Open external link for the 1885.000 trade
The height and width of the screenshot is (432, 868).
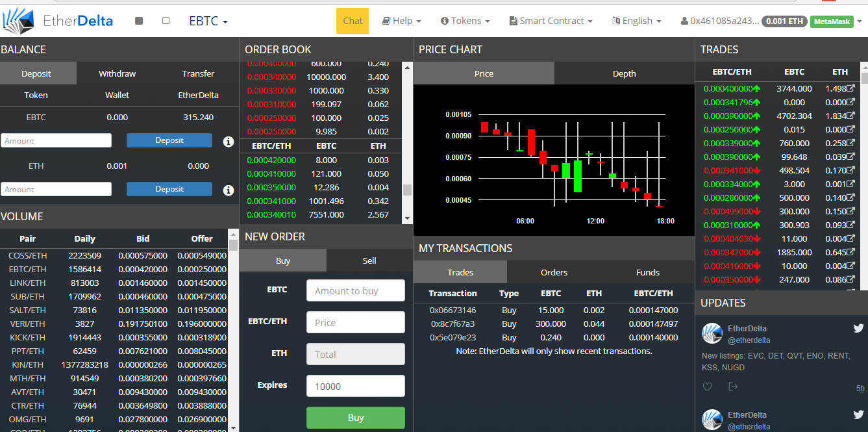tap(850, 252)
